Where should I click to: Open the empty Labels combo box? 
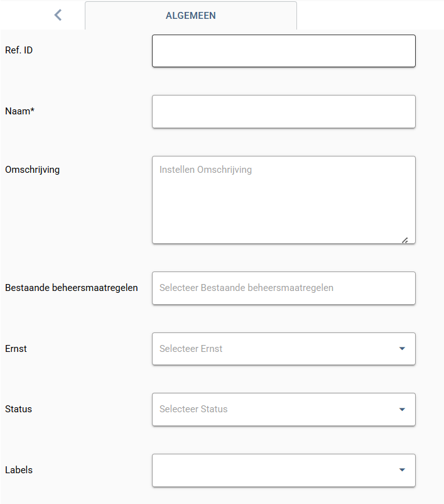coord(284,470)
